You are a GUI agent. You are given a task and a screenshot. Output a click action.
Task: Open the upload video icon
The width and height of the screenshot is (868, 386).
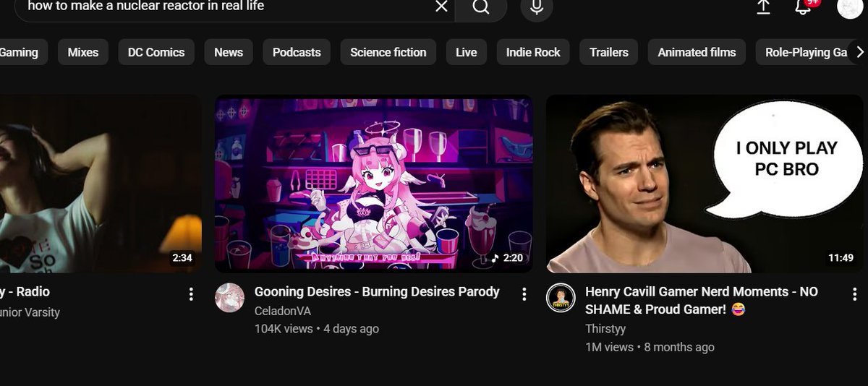tap(763, 7)
